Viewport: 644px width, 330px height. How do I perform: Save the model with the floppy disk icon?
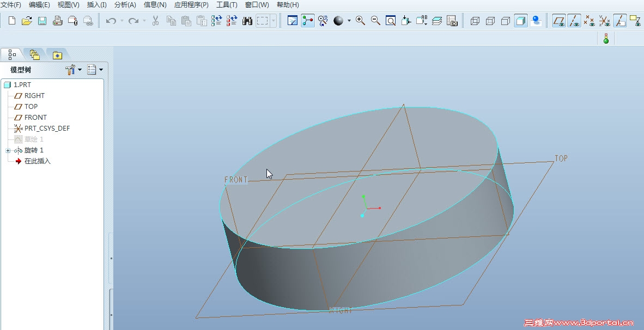click(42, 21)
